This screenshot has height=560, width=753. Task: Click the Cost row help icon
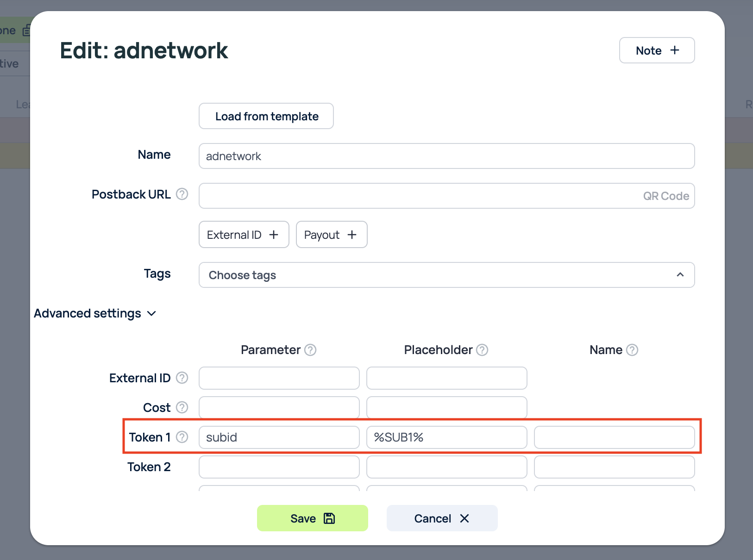pyautogui.click(x=182, y=407)
